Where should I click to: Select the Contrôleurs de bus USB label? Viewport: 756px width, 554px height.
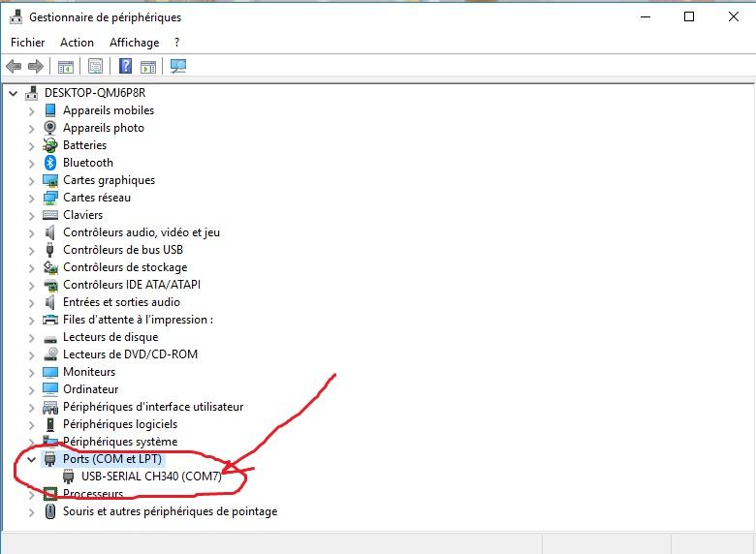[123, 250]
